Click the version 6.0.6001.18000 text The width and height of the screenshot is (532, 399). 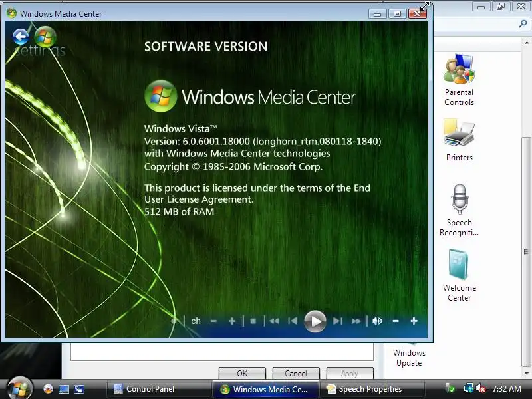point(263,141)
